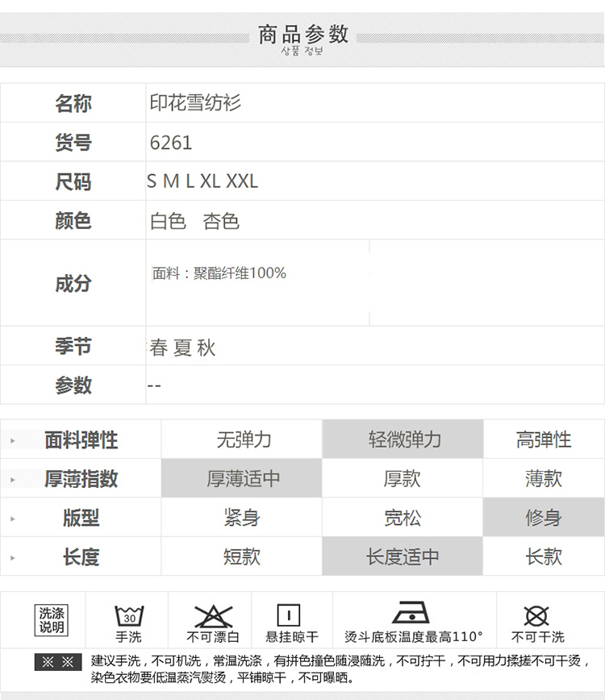Click the 厚薄指数 row header
The width and height of the screenshot is (605, 700).
[81, 479]
